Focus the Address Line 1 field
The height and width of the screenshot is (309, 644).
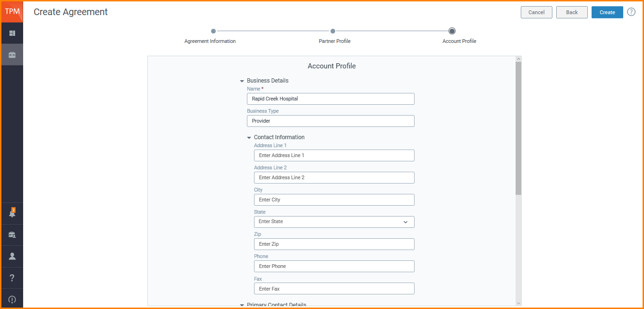[334, 155]
